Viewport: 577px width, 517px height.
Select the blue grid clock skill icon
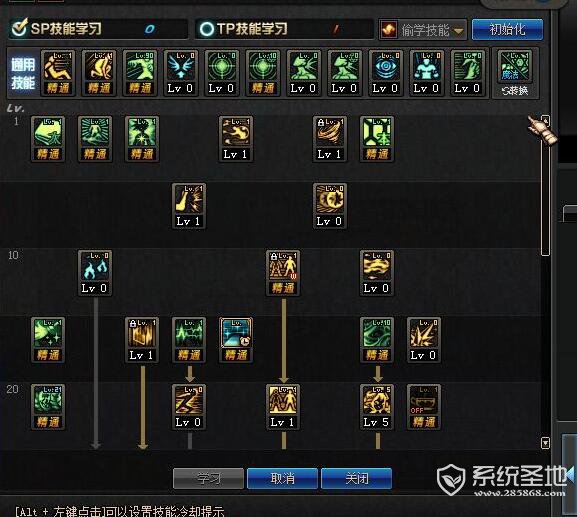pos(236,340)
